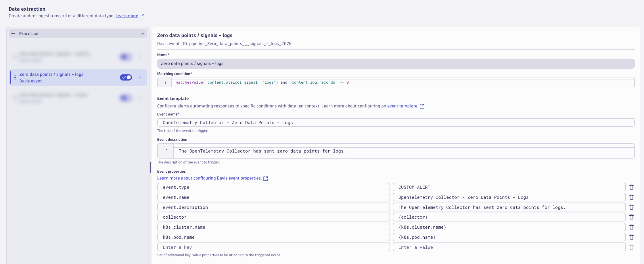Open the external link icon beside Learn more
Viewport: 644px width, 264px height.
point(142,16)
